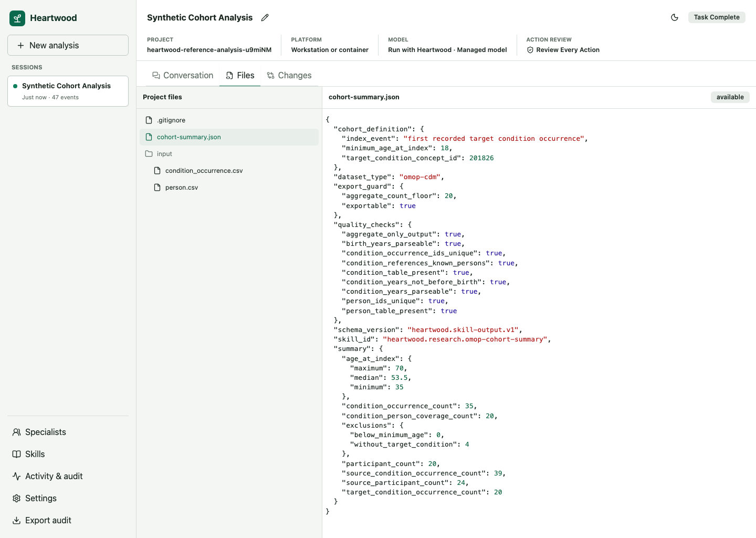Viewport: 756px width, 538px height.
Task: Open Skills in the sidebar
Action: tap(68, 454)
